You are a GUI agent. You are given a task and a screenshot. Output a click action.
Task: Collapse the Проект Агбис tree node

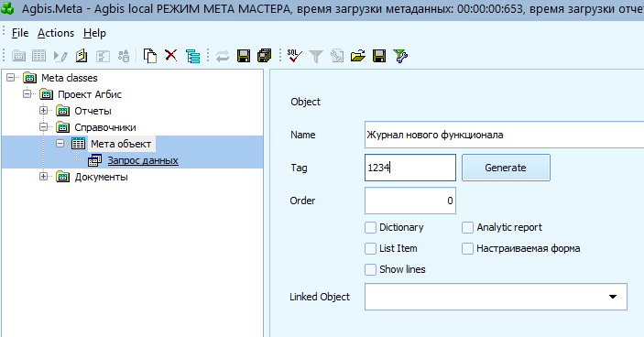[27, 93]
